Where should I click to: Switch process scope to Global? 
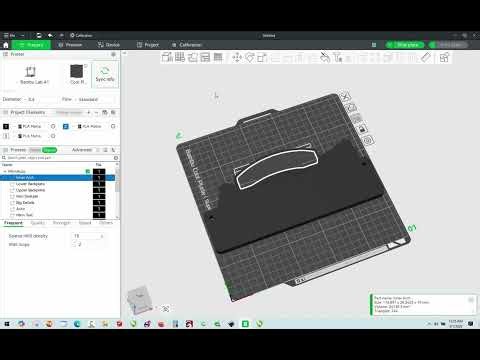click(x=34, y=150)
